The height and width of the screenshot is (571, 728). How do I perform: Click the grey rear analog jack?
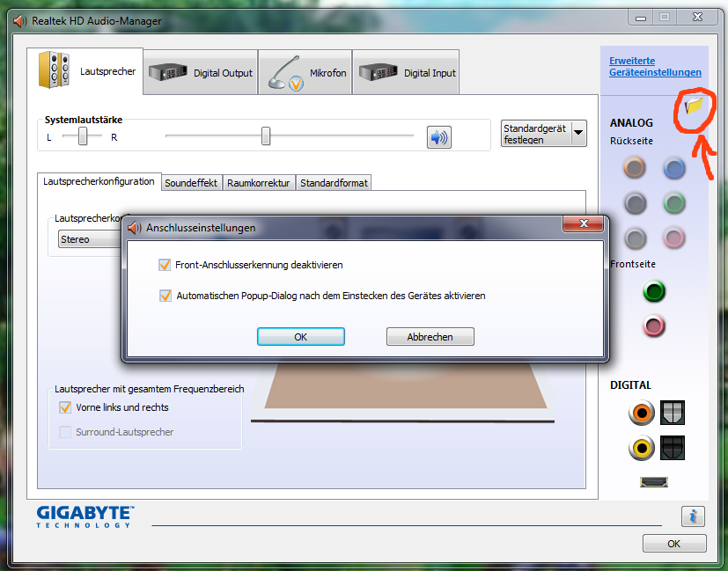[634, 238]
